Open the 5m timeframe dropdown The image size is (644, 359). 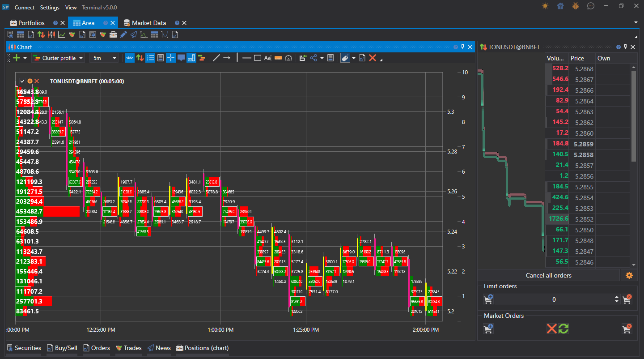(x=104, y=58)
